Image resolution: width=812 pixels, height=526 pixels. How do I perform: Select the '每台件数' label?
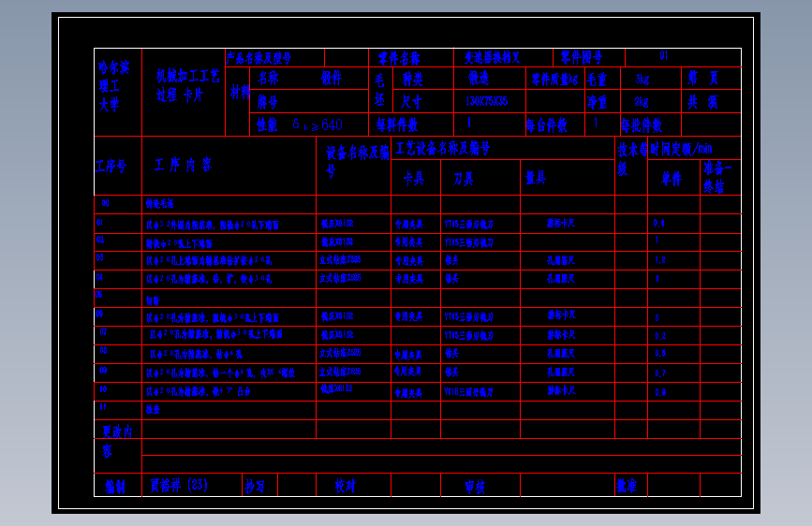546,125
